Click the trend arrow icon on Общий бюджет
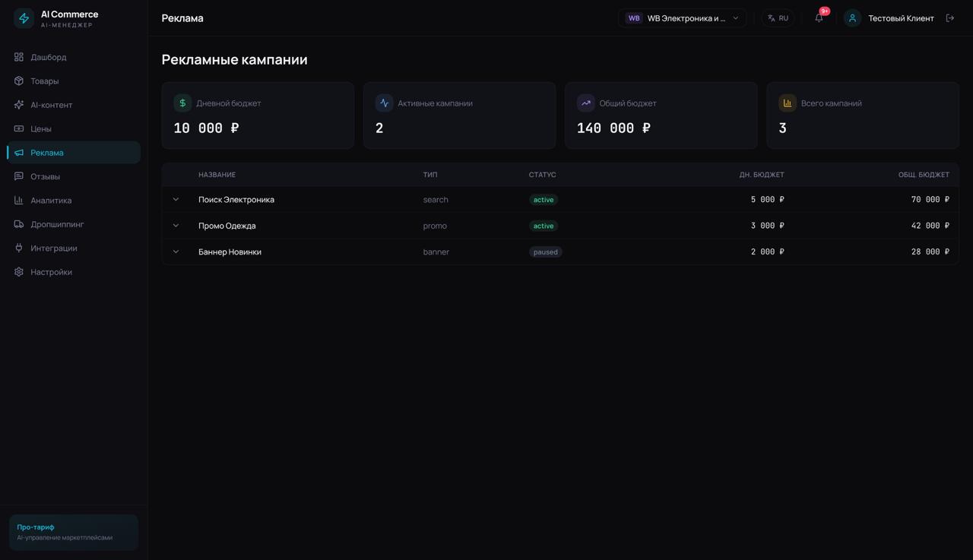This screenshot has width=973, height=560. (x=585, y=103)
